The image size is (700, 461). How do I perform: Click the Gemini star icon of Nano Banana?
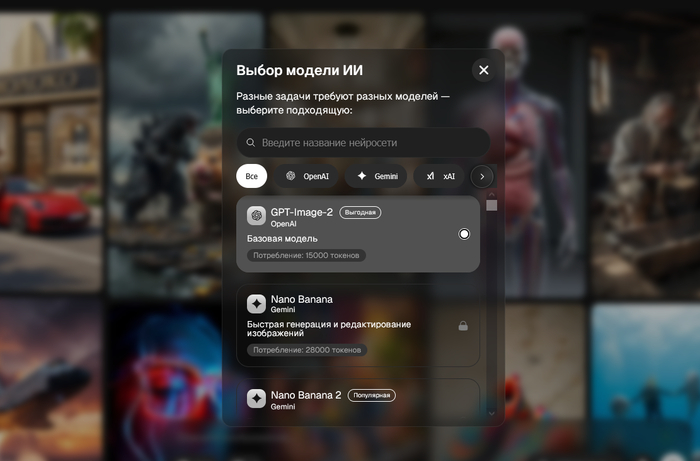point(256,303)
